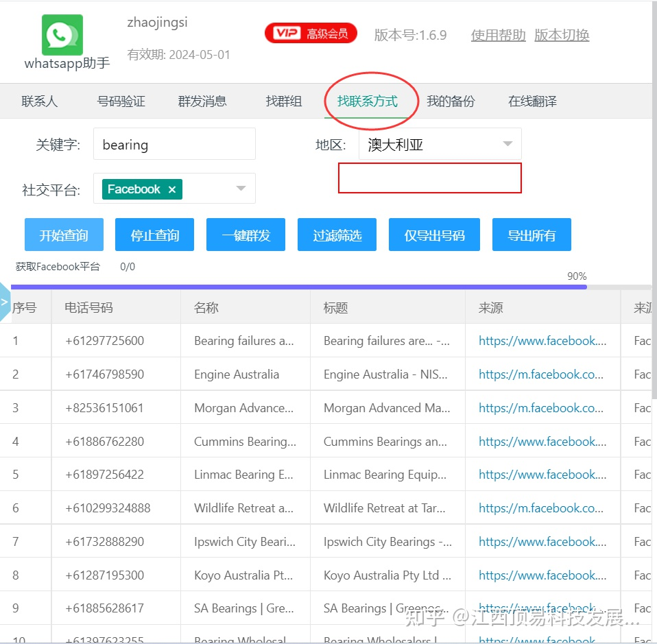Click the 版本号:1.6.9 version text
Viewport: 657px width, 644px height.
[410, 35]
